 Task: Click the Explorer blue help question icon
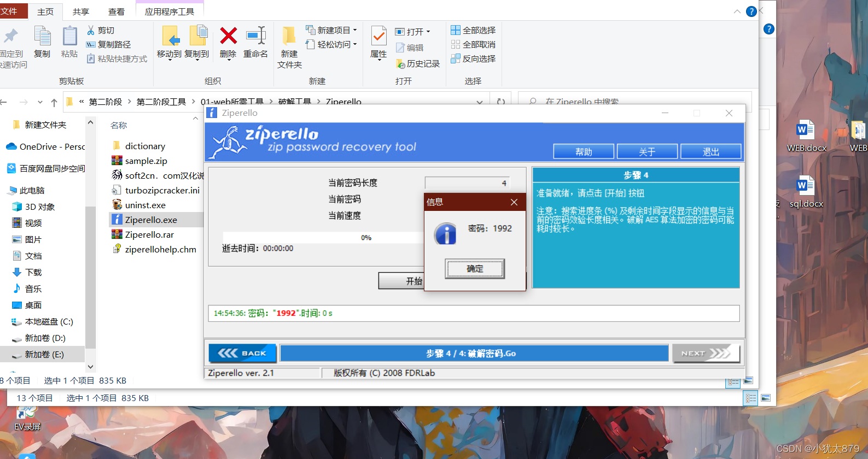752,11
